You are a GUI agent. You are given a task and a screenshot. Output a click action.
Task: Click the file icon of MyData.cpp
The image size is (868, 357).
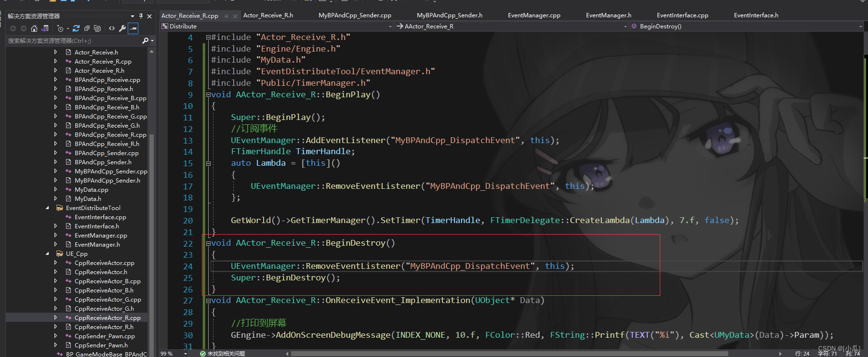pyautogui.click(x=68, y=190)
